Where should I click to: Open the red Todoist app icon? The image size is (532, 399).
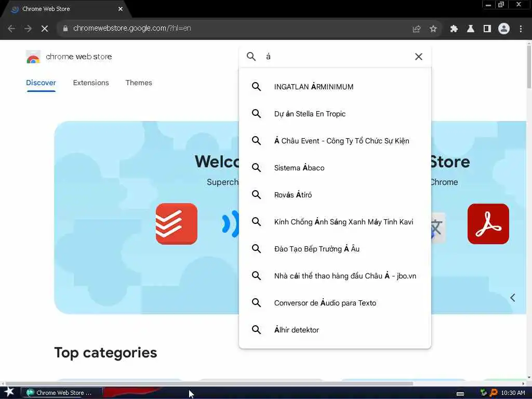177,224
